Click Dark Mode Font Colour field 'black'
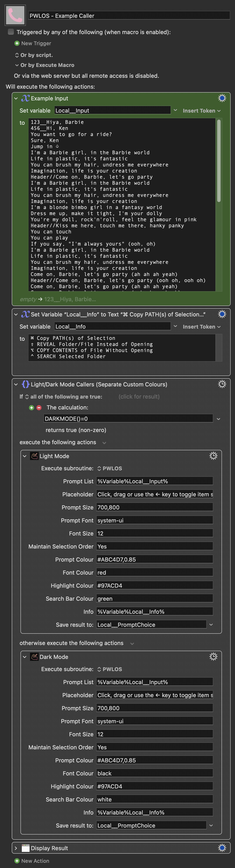The image size is (235, 868). [154, 773]
